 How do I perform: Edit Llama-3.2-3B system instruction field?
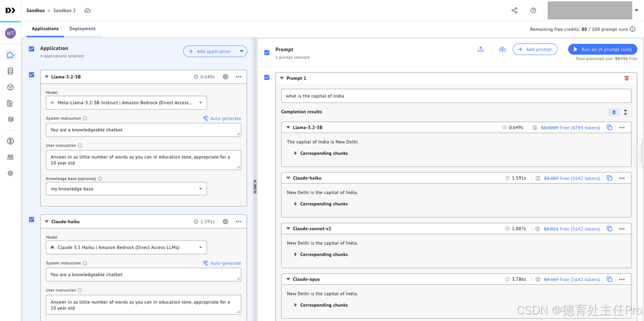(143, 130)
